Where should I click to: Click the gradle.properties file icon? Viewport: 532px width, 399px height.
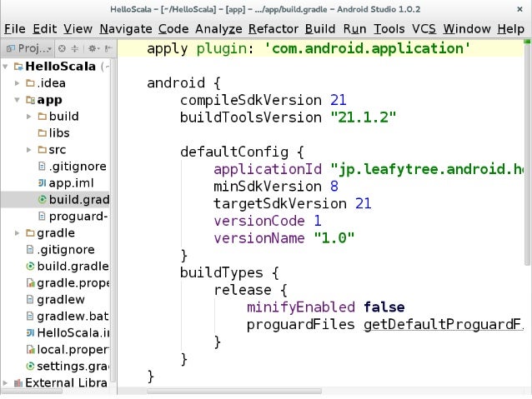pyautogui.click(x=30, y=283)
